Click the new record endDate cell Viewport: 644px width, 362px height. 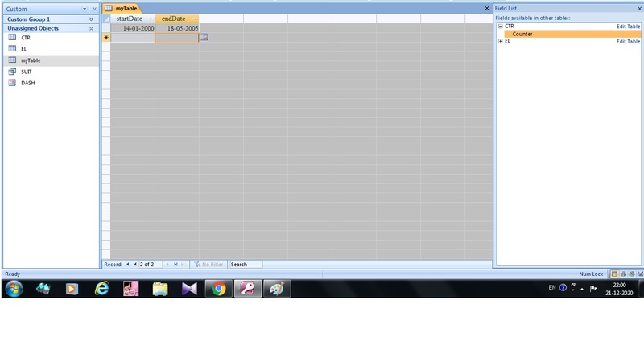(177, 37)
